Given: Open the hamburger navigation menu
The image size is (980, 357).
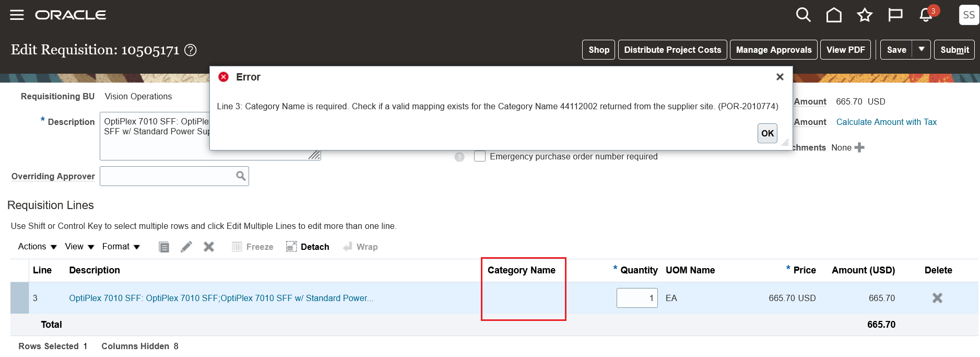Looking at the screenshot, I should [x=17, y=15].
